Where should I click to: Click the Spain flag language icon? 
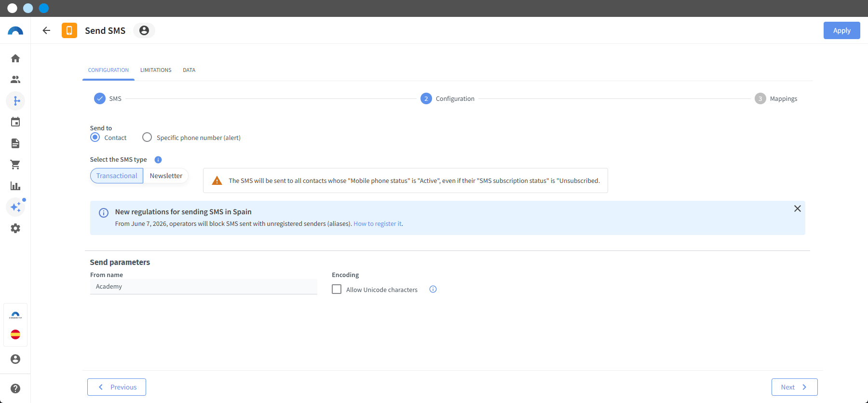(x=15, y=334)
